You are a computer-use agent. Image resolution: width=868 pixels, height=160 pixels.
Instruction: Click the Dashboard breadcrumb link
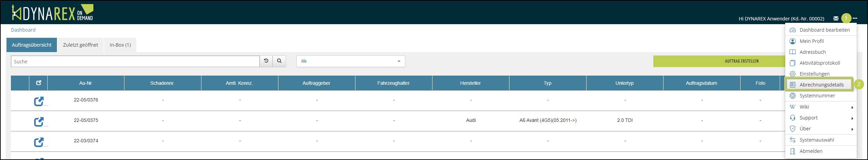point(23,30)
